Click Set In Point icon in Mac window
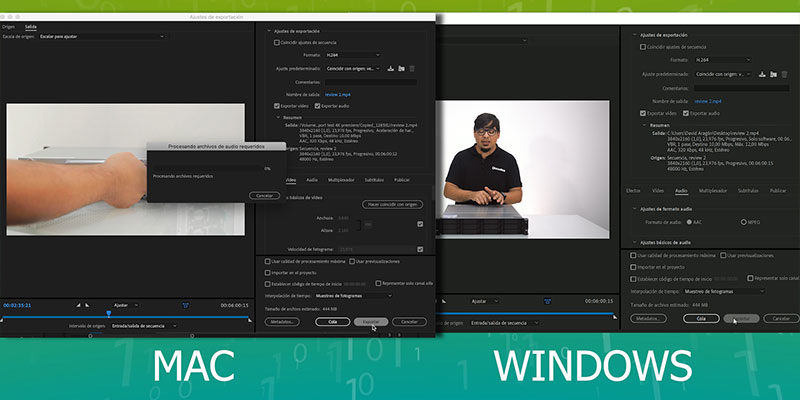800x400 pixels. pyautogui.click(x=79, y=305)
